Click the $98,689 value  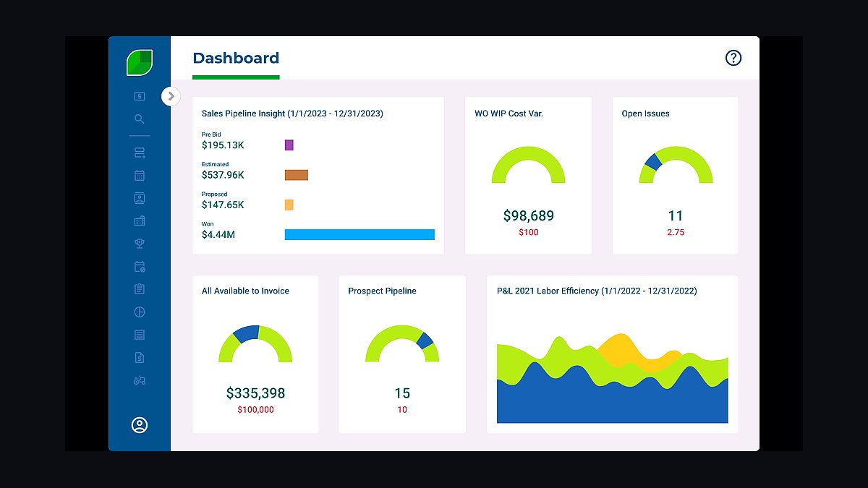529,215
